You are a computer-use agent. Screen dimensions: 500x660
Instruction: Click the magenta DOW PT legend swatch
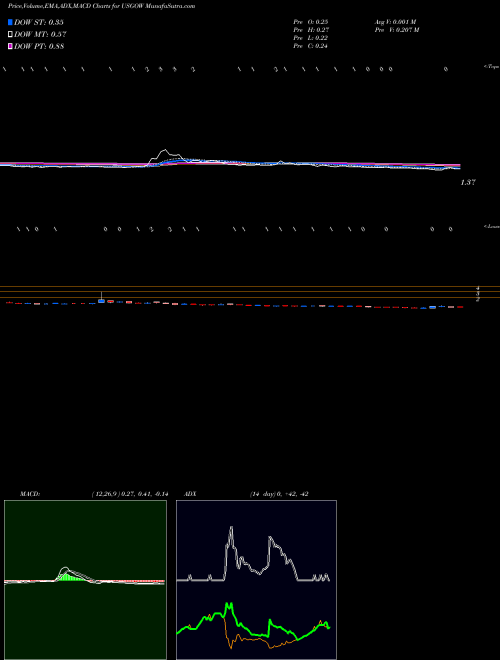tap(10, 46)
